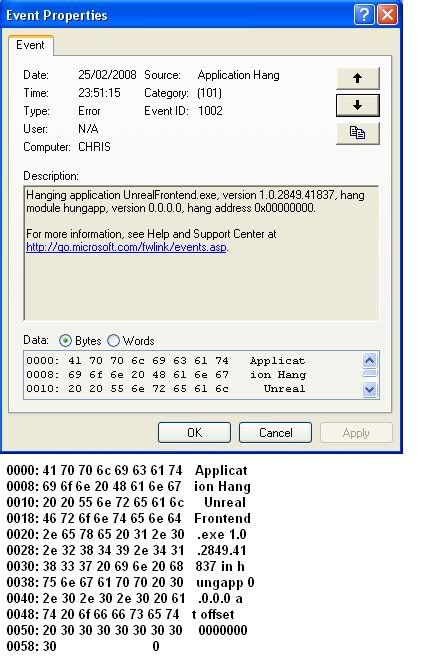429x666 pixels.
Task: Click data box scroll up arrow
Action: click(370, 361)
